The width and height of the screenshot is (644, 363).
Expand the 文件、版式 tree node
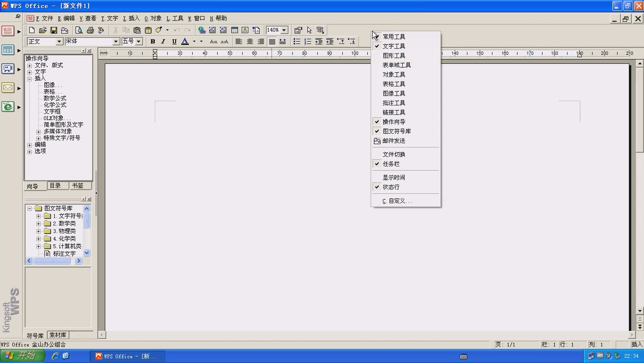29,65
